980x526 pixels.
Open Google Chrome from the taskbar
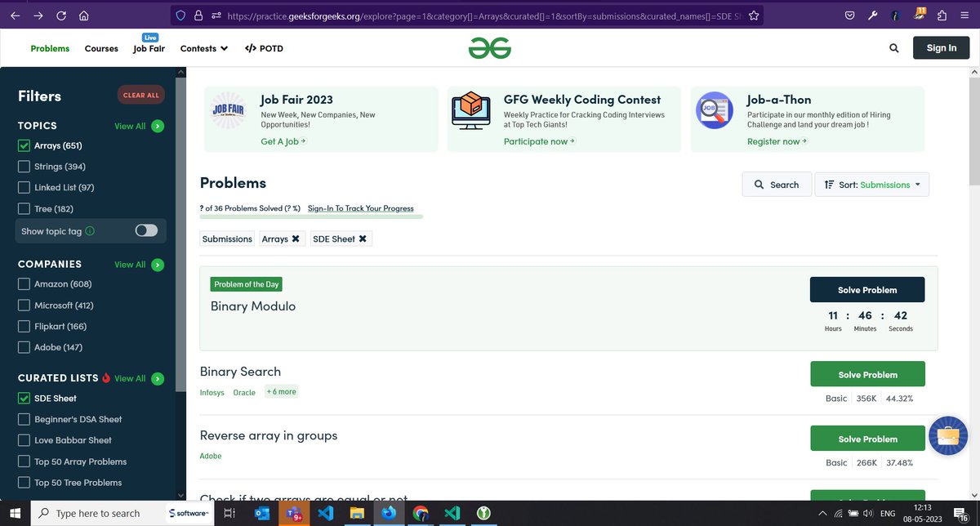coord(421,513)
